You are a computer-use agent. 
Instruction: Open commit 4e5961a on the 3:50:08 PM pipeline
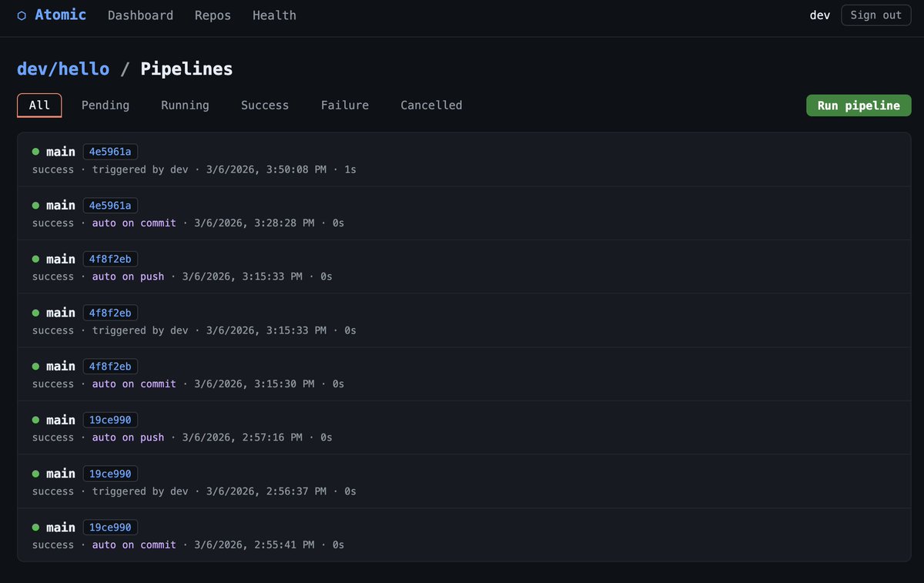pyautogui.click(x=110, y=152)
